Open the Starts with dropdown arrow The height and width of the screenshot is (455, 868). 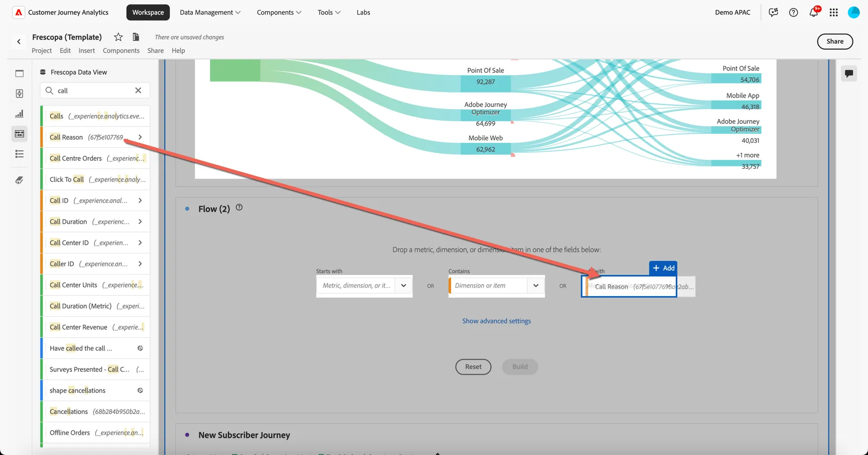pyautogui.click(x=403, y=286)
